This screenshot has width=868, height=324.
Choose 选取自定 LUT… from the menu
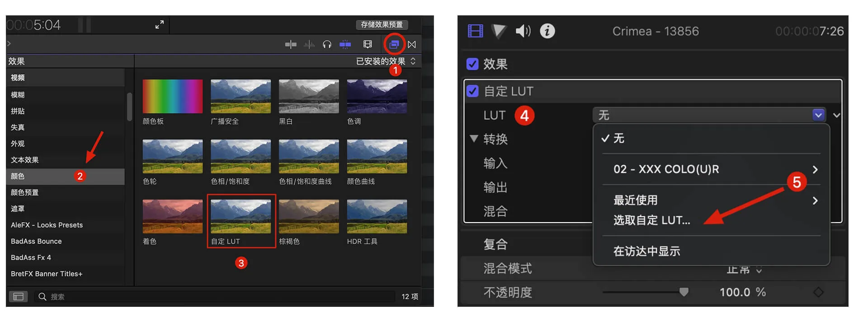point(651,220)
